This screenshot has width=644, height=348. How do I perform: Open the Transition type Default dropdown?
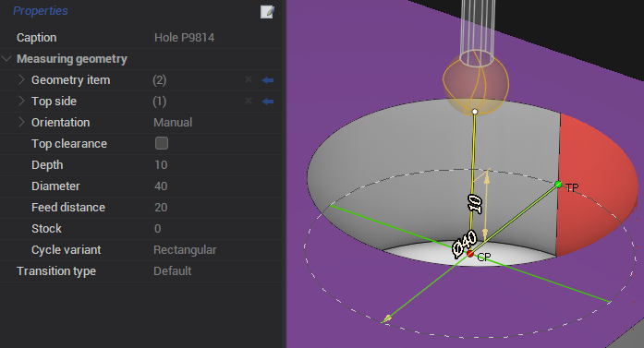point(173,271)
